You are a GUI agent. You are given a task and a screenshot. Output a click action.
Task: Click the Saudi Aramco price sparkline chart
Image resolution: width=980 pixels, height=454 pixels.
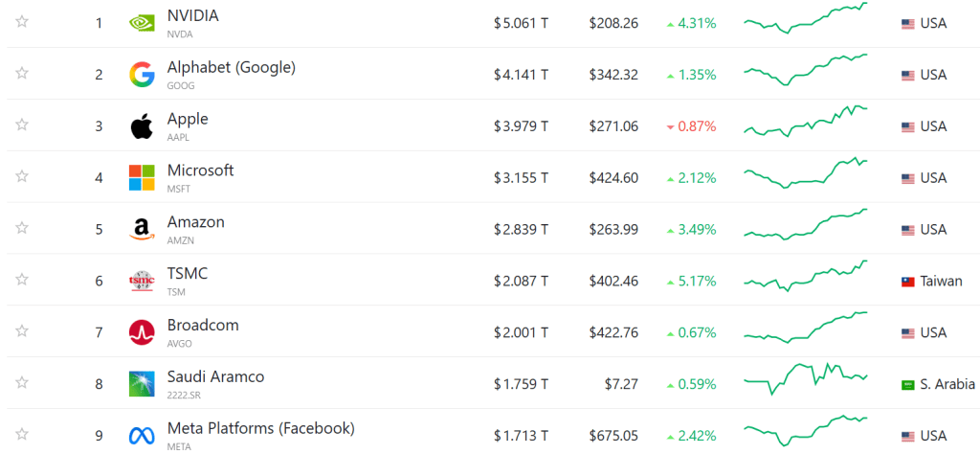coord(806,377)
